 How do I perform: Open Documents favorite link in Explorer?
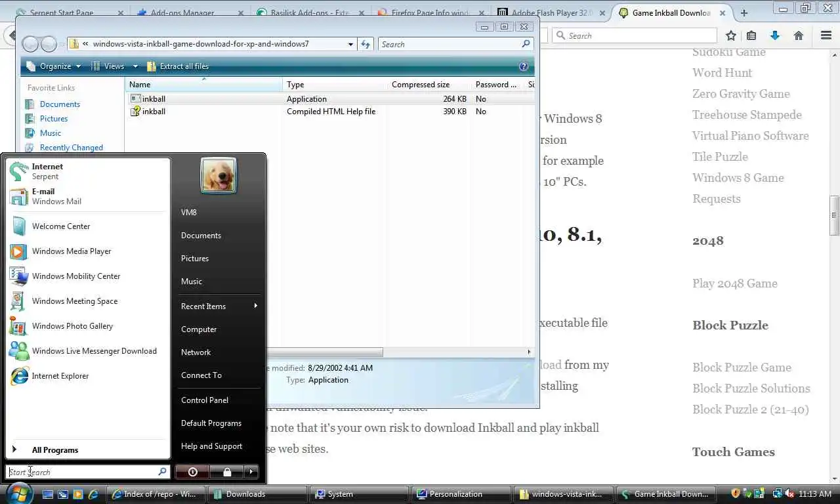[x=60, y=104]
